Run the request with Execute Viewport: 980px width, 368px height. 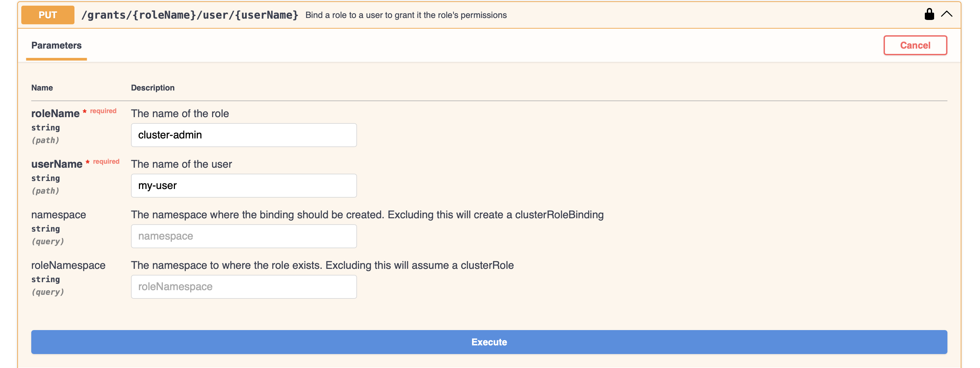(489, 342)
